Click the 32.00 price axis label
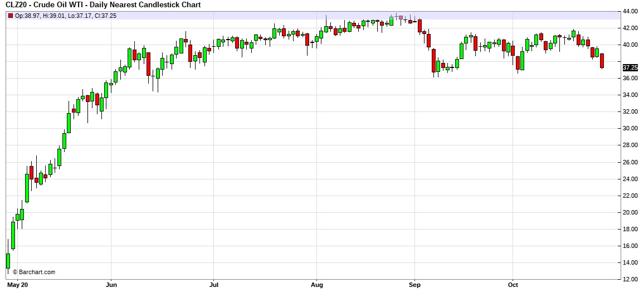This screenshot has width=644, height=302. click(631, 112)
